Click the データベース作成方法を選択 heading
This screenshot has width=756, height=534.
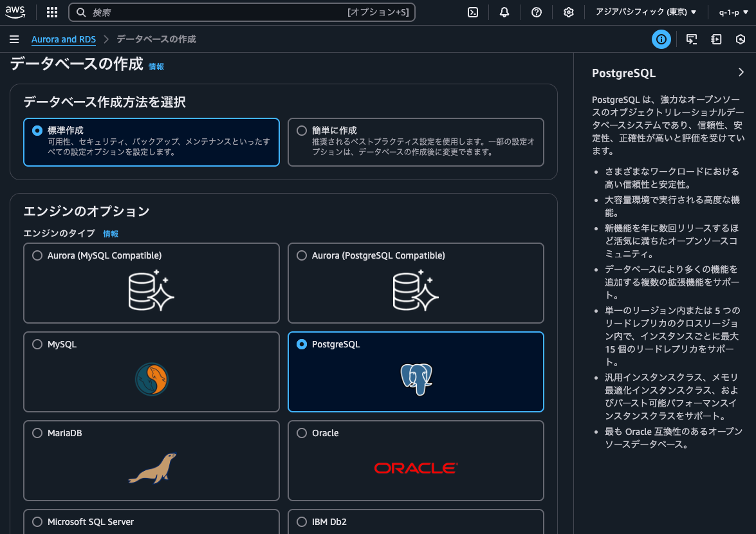tap(105, 102)
